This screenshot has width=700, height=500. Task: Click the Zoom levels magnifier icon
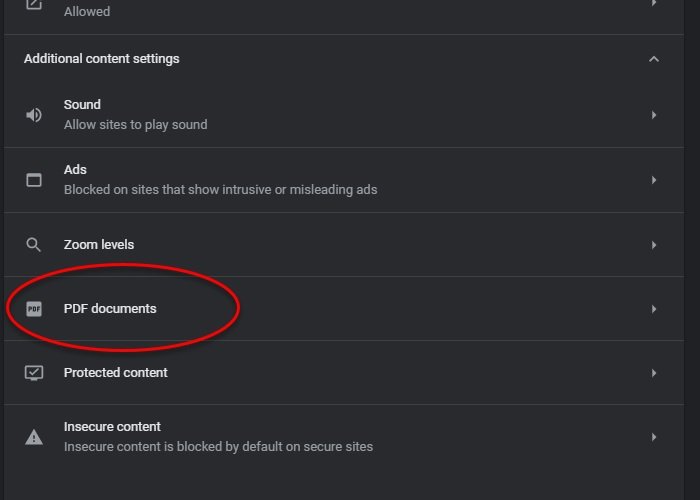tap(34, 244)
